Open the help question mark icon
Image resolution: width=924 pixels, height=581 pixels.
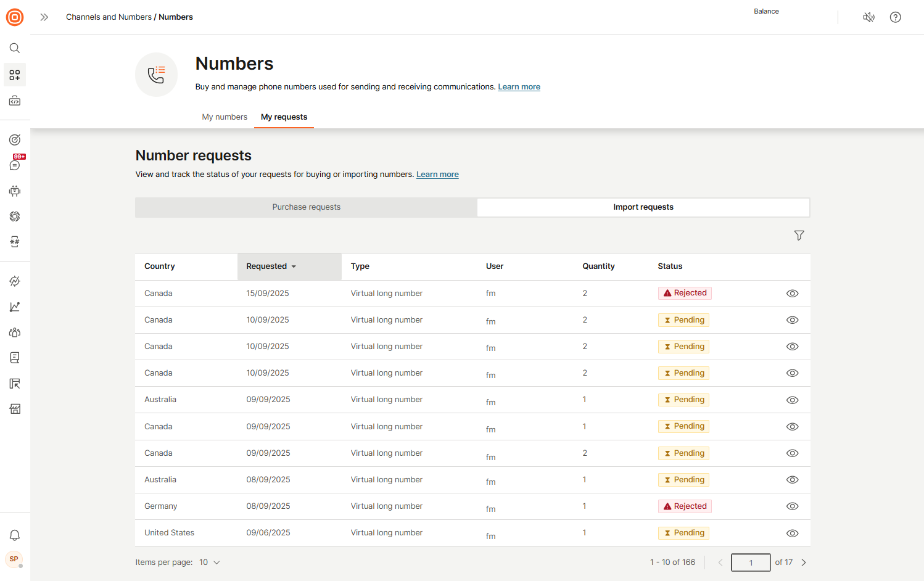tap(895, 17)
